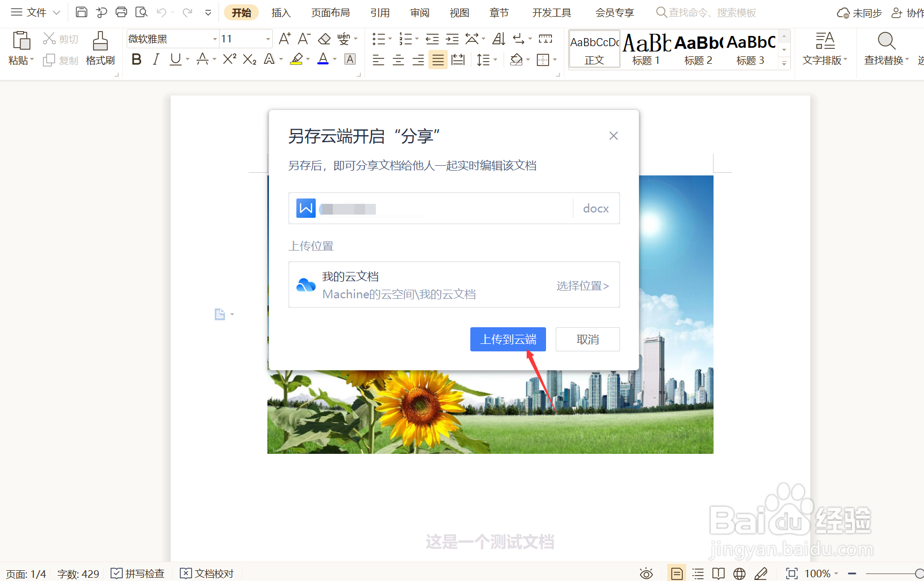Clear formatting with eraser icon
The height and width of the screenshot is (581, 924).
click(x=324, y=39)
